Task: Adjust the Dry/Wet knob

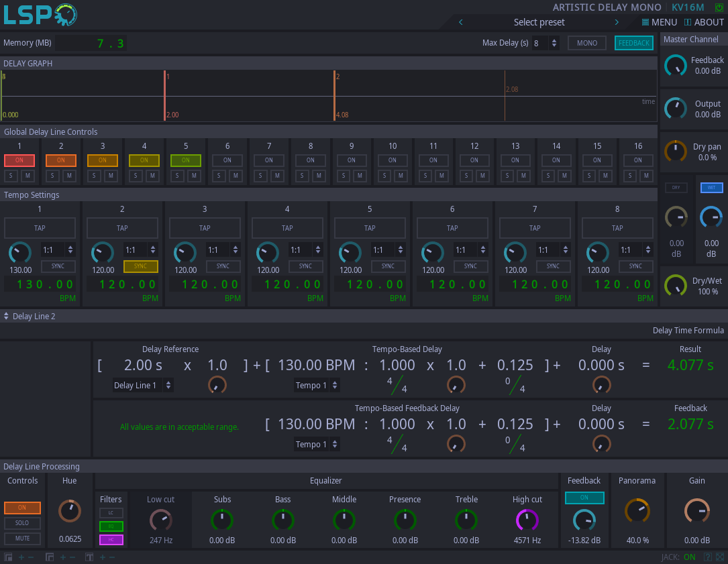Action: [x=676, y=286]
